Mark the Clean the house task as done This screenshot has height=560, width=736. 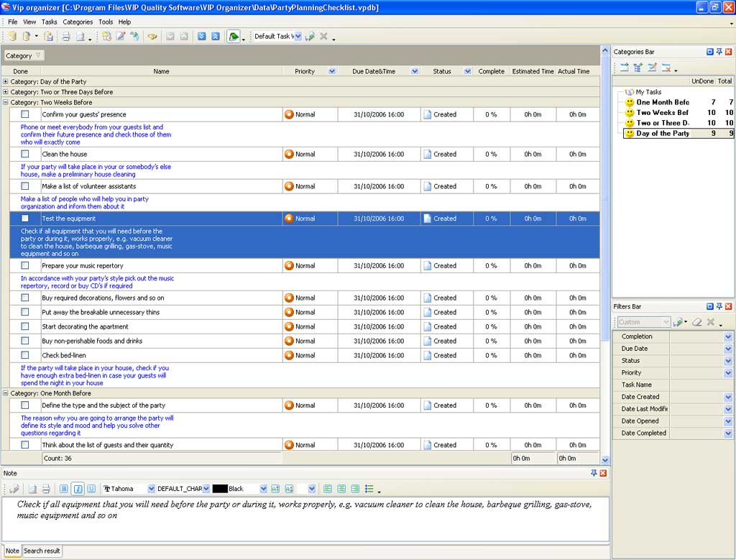(x=24, y=154)
